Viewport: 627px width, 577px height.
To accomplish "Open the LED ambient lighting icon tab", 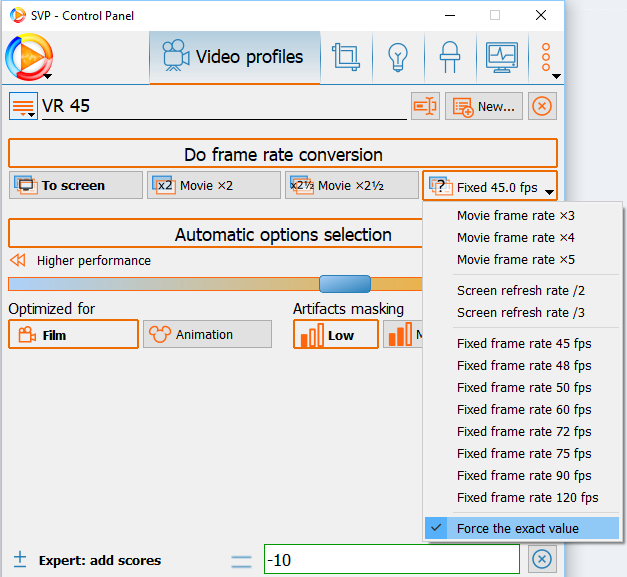I will click(x=449, y=57).
